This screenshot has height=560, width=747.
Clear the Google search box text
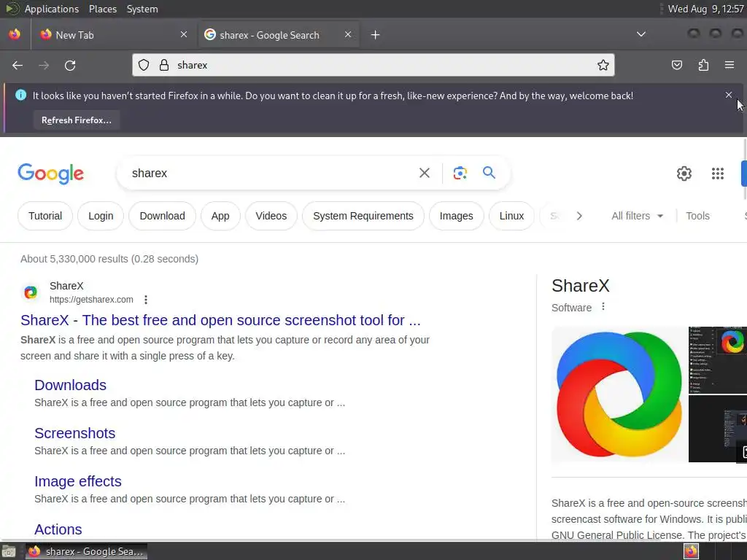[x=424, y=173]
